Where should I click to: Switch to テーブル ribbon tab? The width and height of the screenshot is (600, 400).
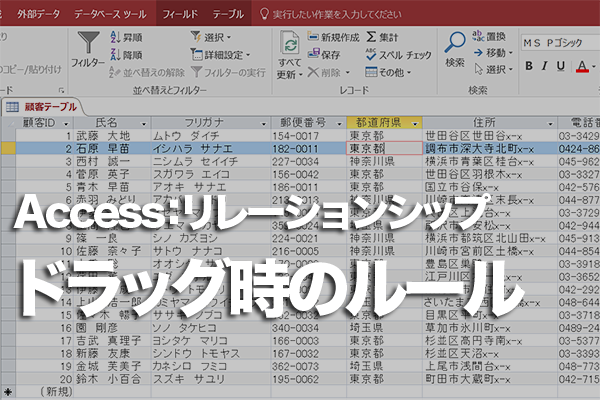(x=228, y=14)
